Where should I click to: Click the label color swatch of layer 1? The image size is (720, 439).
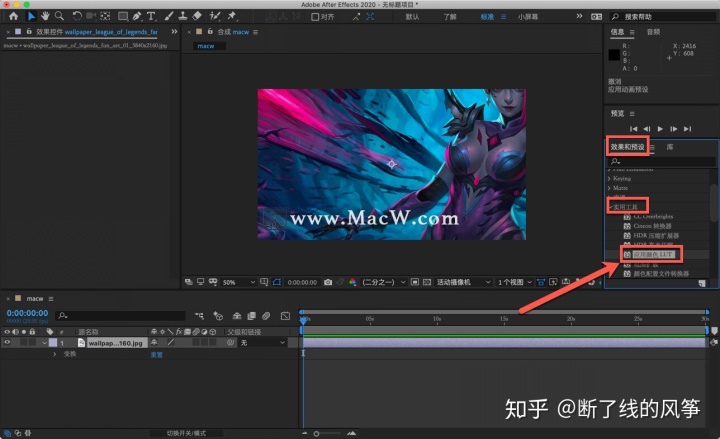pyautogui.click(x=53, y=343)
